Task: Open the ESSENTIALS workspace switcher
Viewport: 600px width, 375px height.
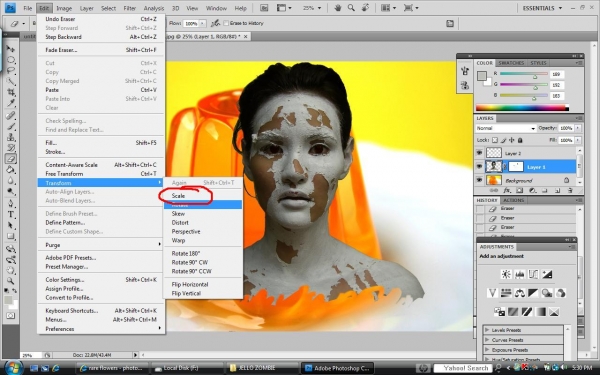Action: (x=542, y=8)
